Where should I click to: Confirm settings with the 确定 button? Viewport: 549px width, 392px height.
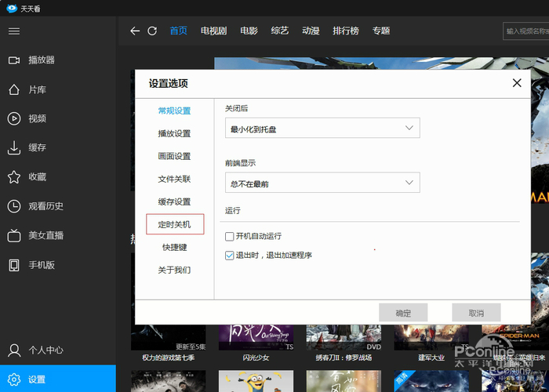[x=403, y=313]
